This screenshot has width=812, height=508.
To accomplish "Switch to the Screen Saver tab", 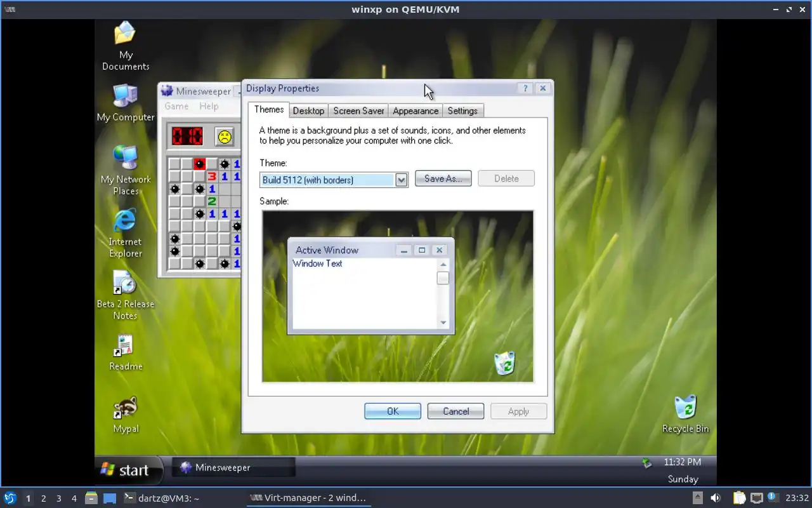I will pos(358,110).
